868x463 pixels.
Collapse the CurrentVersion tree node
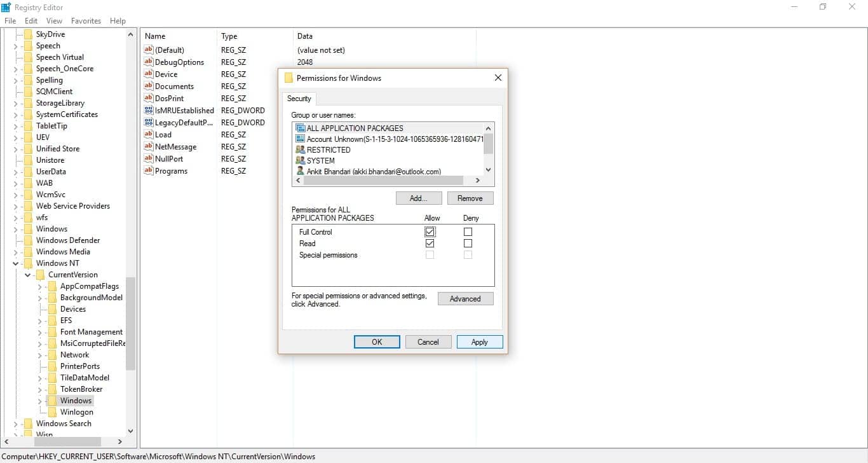click(28, 275)
